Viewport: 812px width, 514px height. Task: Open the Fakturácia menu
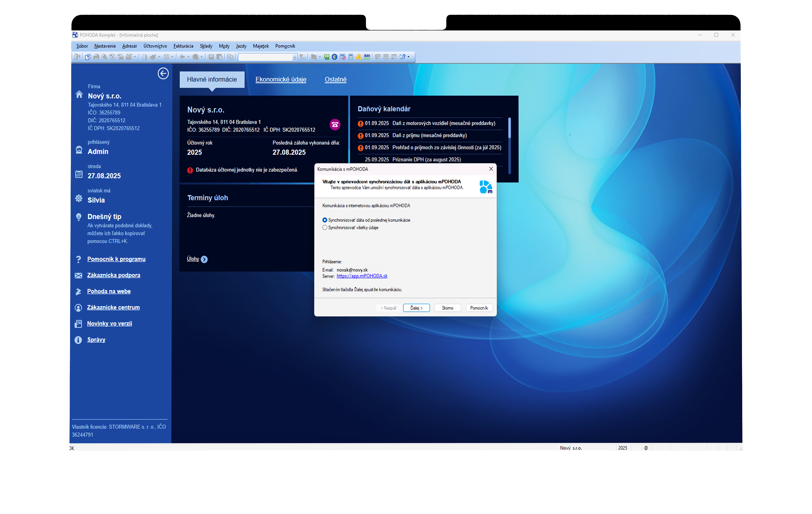click(x=184, y=46)
